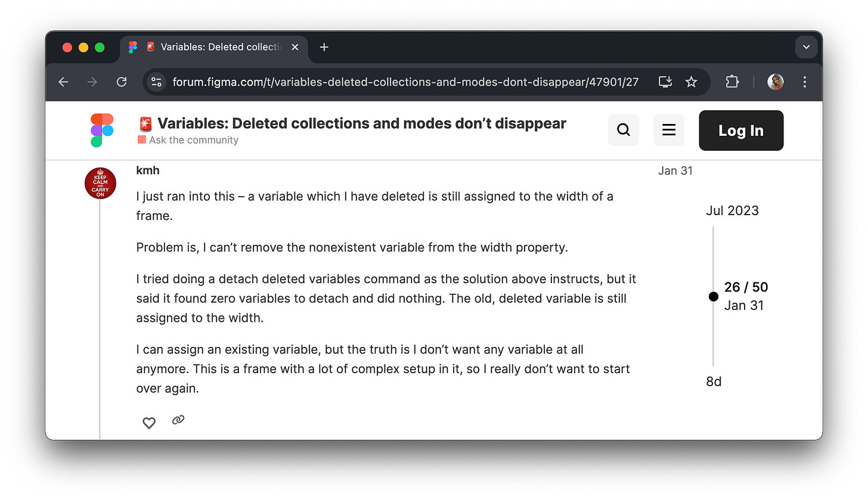Click the paragraph starting "Problem is"
Image resolution: width=868 pixels, height=500 pixels.
pos(352,247)
